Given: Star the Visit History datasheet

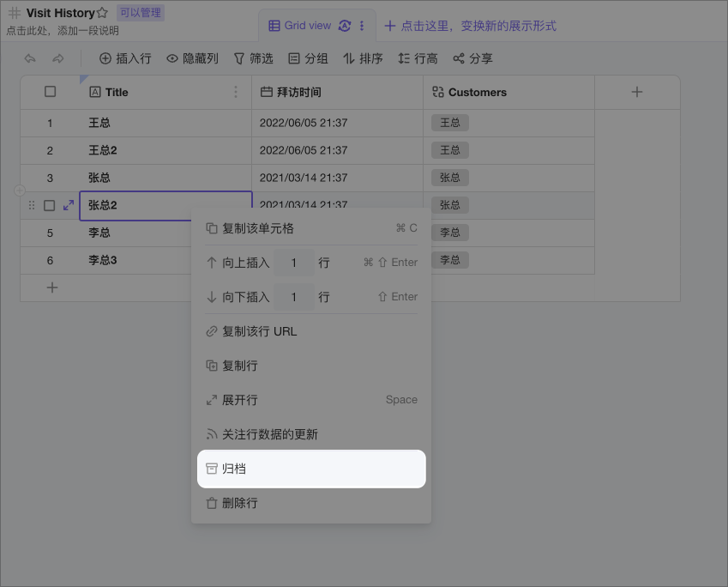Looking at the screenshot, I should [102, 13].
